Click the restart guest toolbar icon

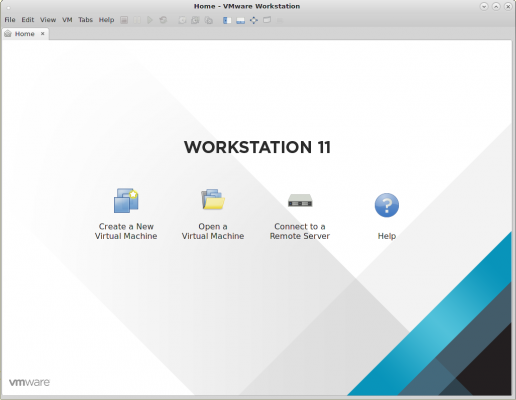(x=163, y=20)
